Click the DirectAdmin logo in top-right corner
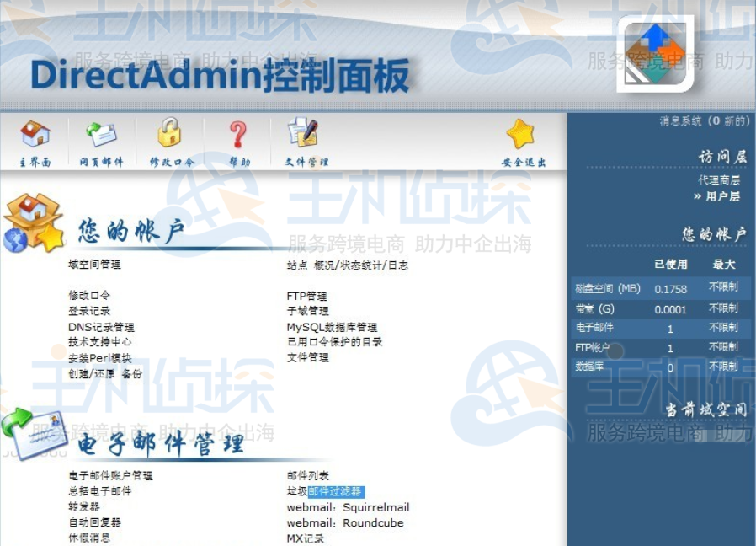756x546 pixels. (655, 52)
